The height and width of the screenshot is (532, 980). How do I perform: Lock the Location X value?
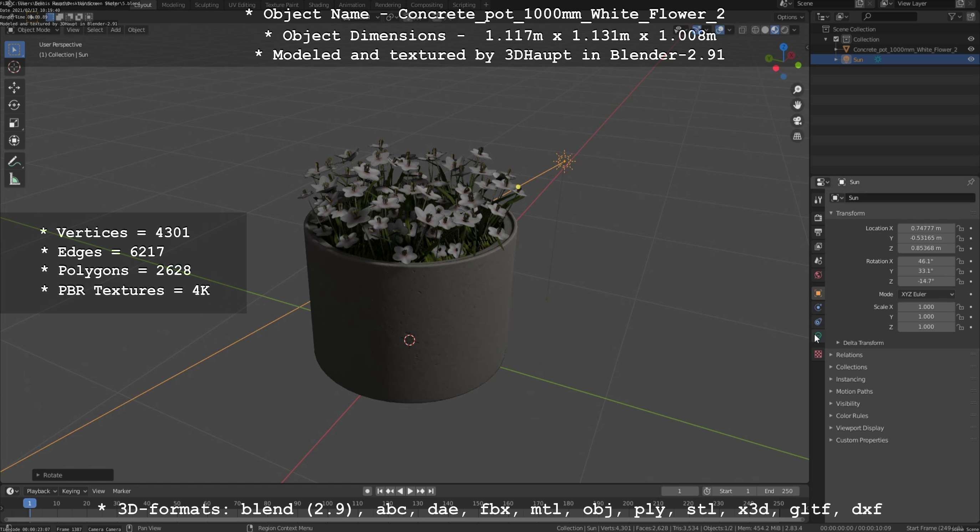pos(961,228)
